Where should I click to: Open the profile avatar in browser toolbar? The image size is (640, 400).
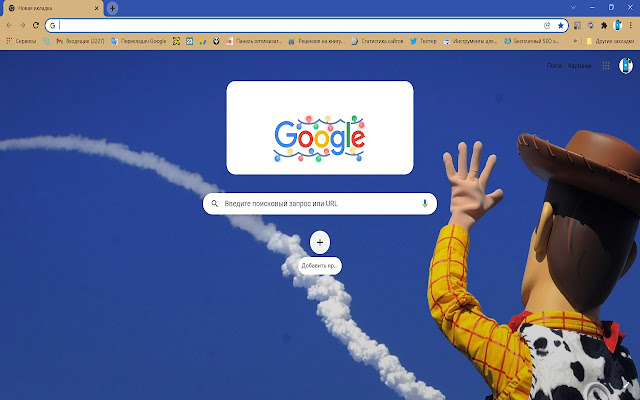(x=618, y=25)
